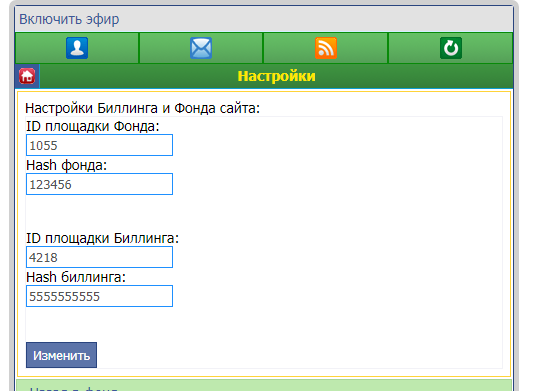Open the mail envelope icon

(201, 48)
